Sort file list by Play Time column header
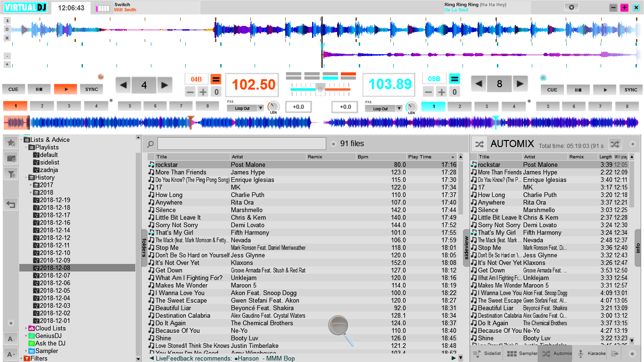The height and width of the screenshot is (362, 644). pyautogui.click(x=431, y=156)
